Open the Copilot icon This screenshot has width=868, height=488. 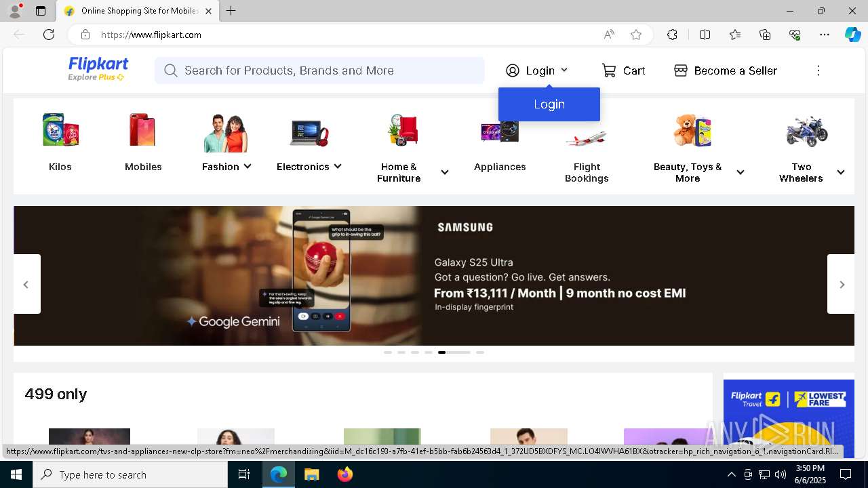click(852, 35)
